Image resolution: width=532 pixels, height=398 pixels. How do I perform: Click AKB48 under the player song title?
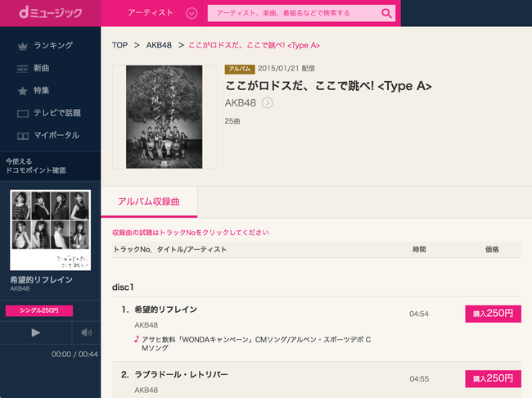20,288
